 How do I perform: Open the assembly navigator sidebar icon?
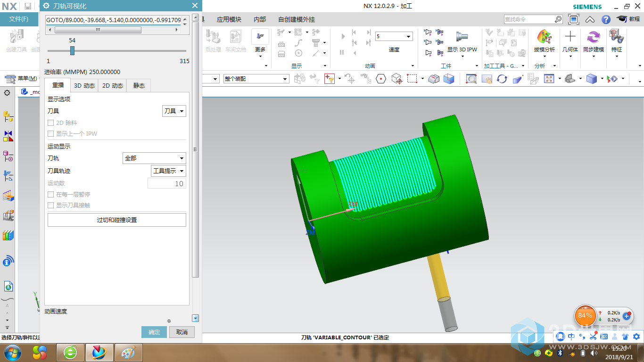(x=8, y=116)
